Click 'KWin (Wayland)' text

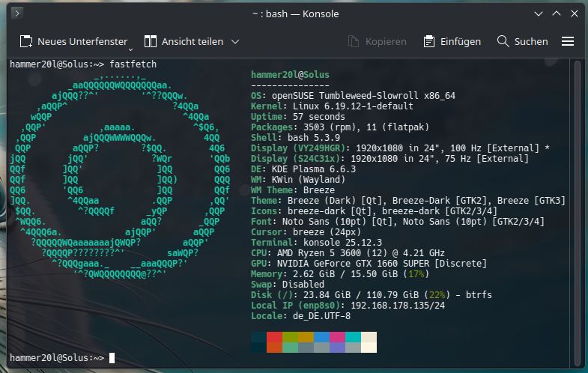click(309, 180)
